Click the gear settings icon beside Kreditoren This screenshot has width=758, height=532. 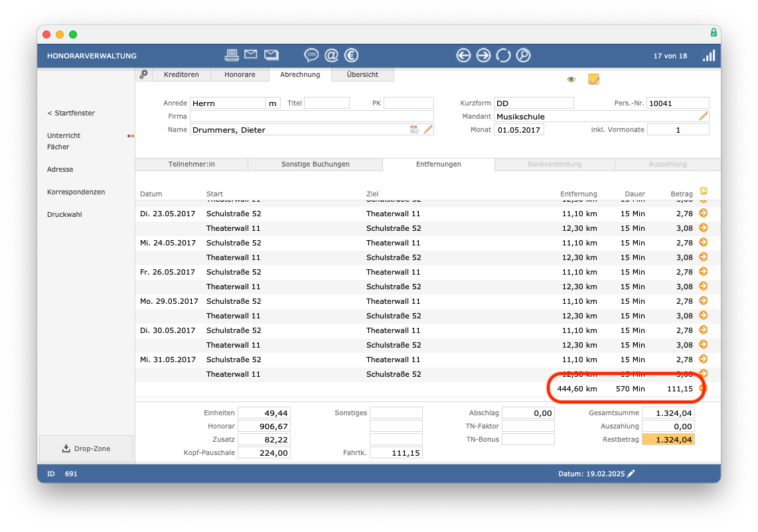point(143,74)
